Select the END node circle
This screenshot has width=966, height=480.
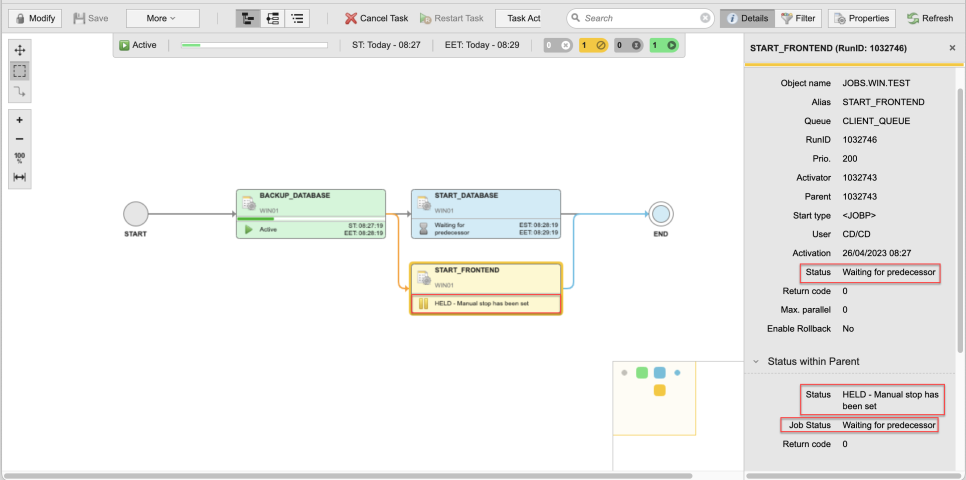click(x=660, y=214)
